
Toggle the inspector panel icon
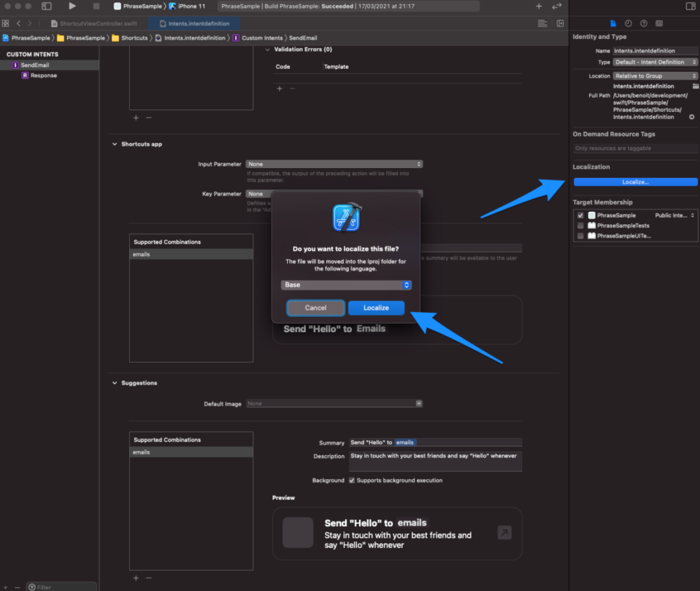coord(690,6)
